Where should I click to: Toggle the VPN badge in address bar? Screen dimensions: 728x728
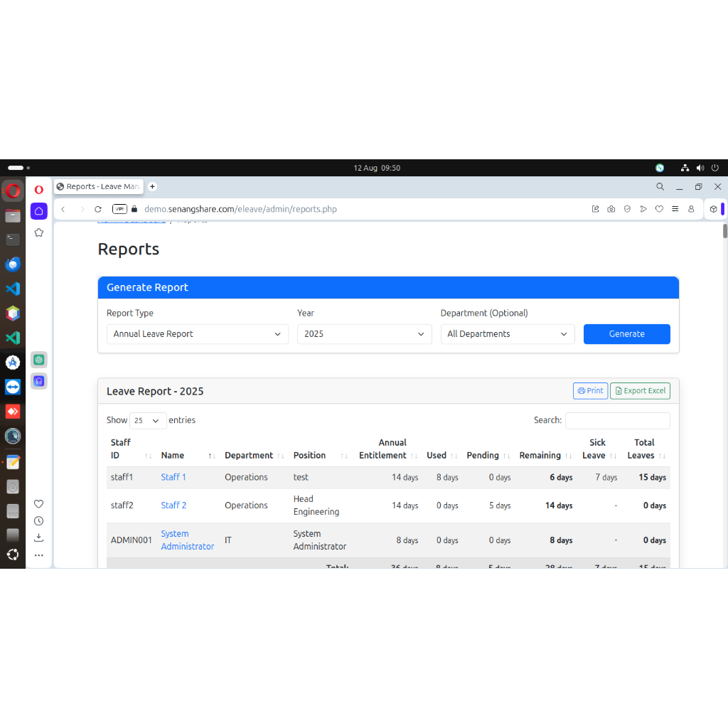[119, 209]
